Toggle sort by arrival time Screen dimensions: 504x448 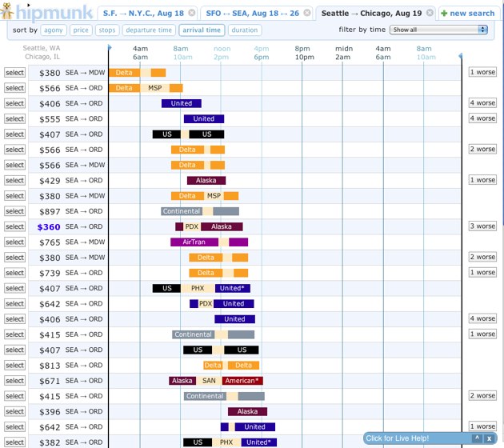[201, 30]
